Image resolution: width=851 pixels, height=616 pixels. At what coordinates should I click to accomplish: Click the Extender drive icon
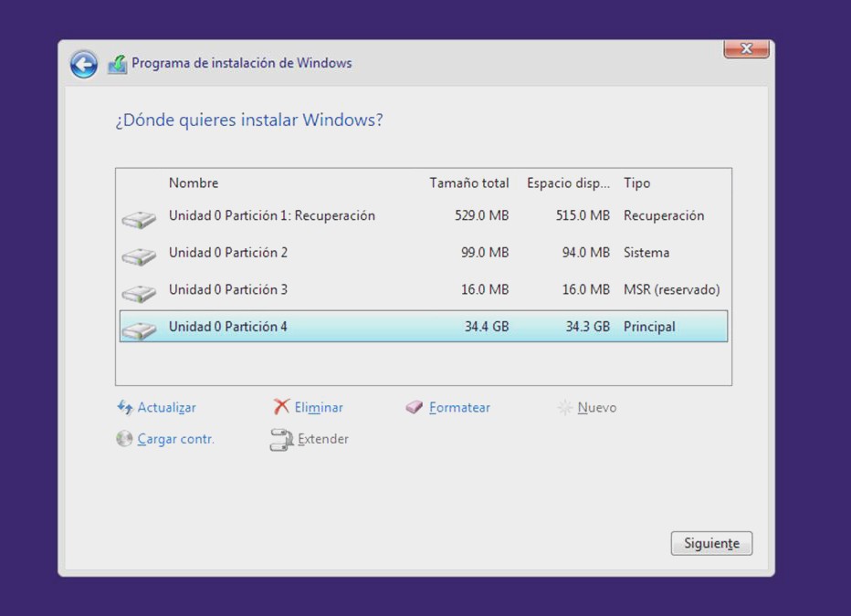tap(281, 440)
